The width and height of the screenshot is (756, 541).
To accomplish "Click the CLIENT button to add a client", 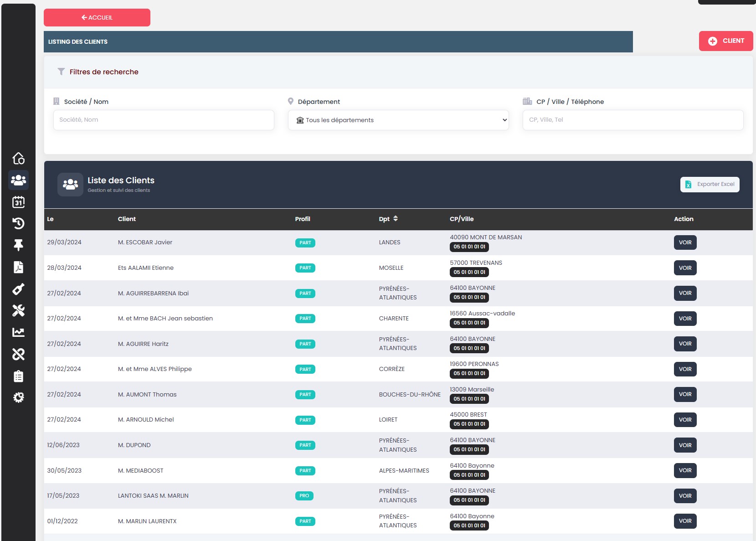I will coord(725,41).
